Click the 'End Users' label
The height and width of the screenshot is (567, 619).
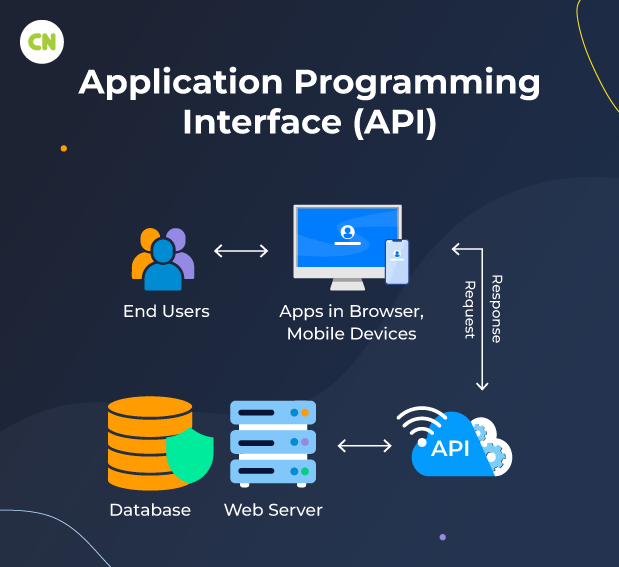click(166, 311)
